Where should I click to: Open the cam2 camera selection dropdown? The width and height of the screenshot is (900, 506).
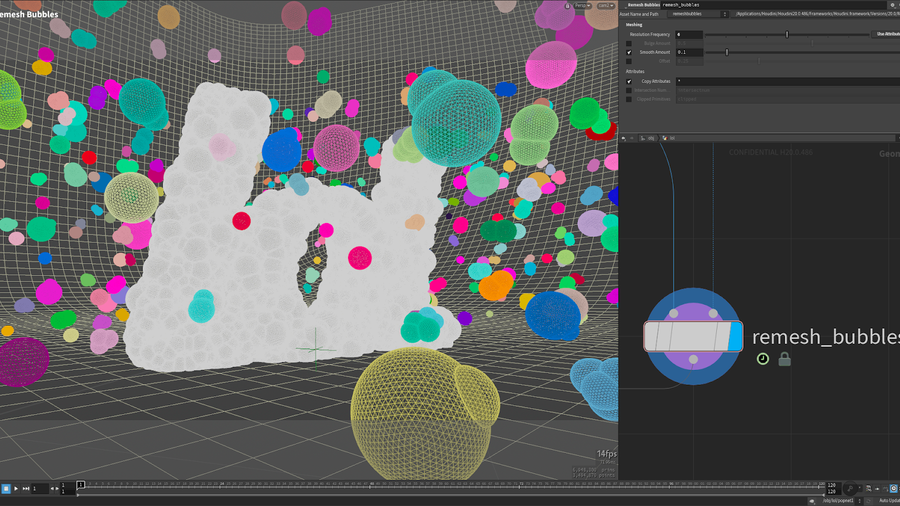605,5
